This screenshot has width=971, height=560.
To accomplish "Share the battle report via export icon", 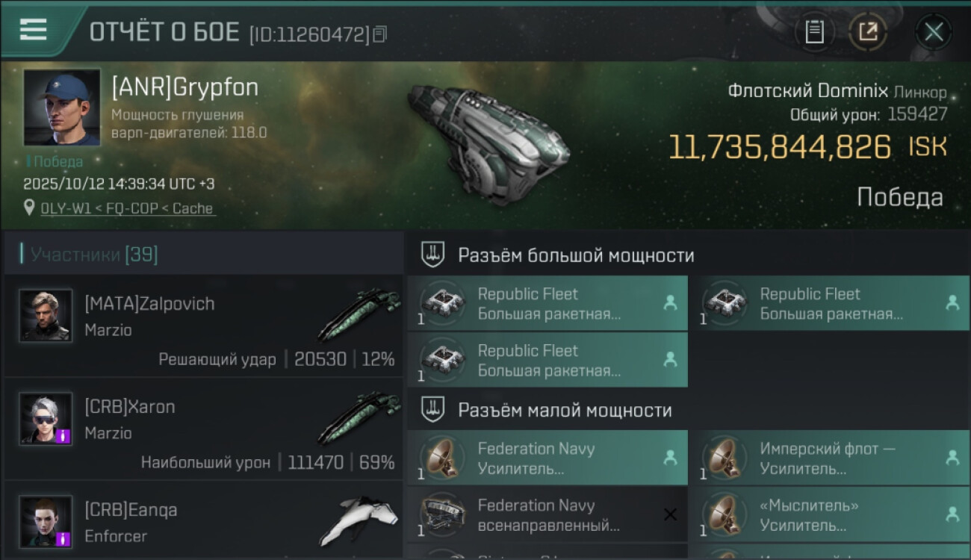I will [868, 32].
